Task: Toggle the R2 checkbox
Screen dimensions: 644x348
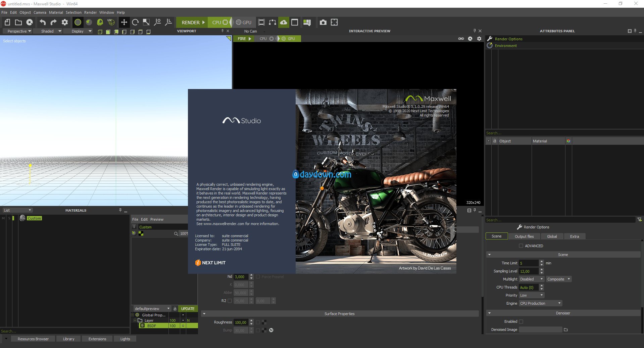Action: [x=230, y=301]
